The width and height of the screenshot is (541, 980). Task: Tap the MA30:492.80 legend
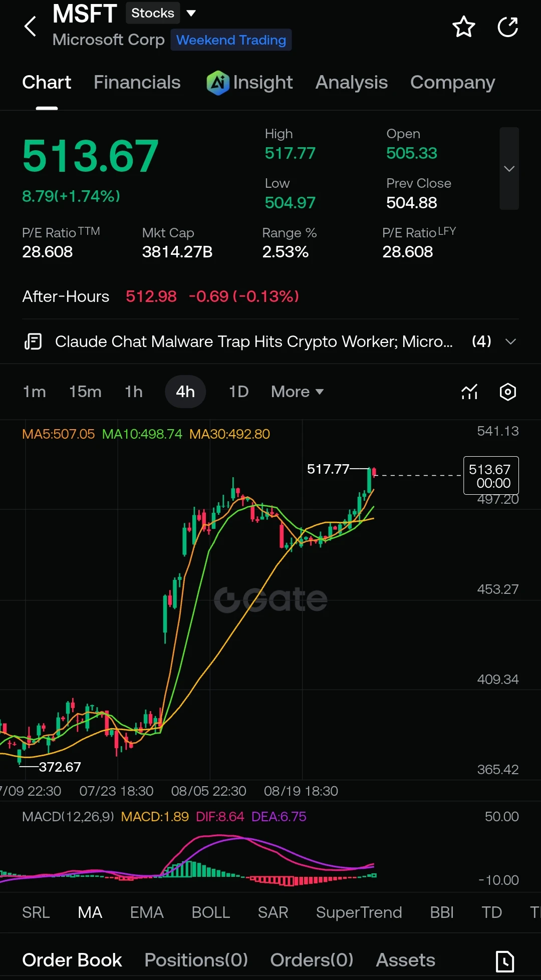pyautogui.click(x=229, y=434)
